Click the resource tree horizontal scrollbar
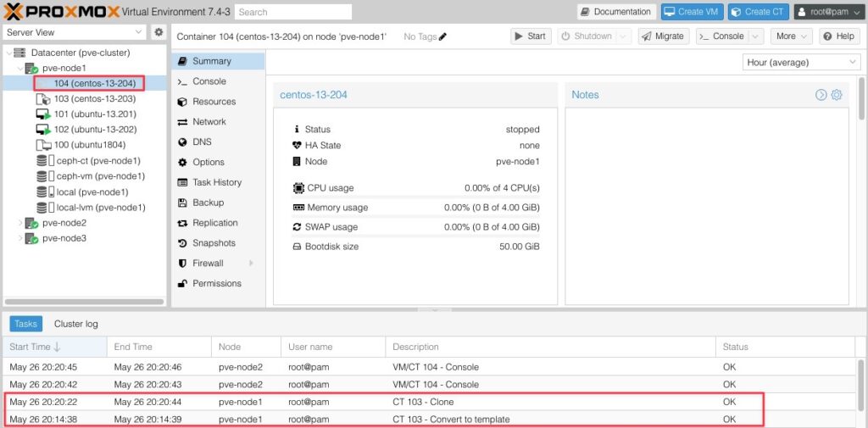Screen dimensions: 868x428 pos(84,303)
